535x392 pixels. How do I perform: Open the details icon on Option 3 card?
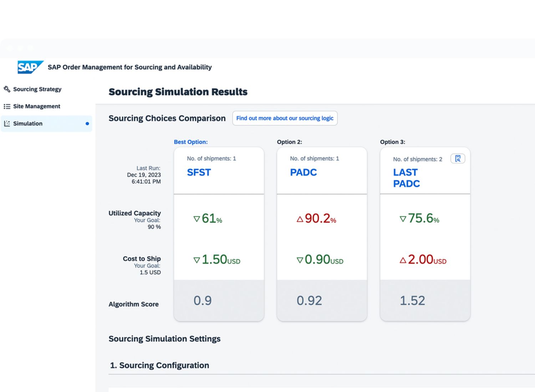(458, 159)
